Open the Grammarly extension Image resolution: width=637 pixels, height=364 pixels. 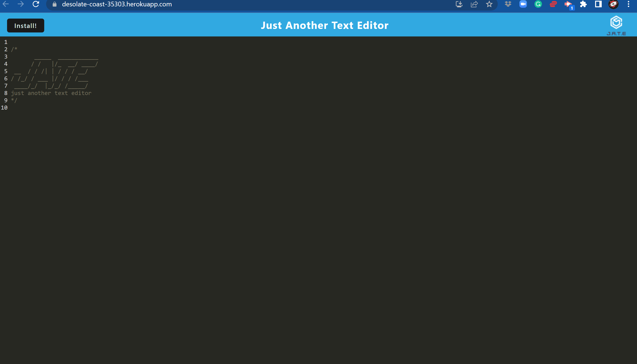pyautogui.click(x=538, y=4)
